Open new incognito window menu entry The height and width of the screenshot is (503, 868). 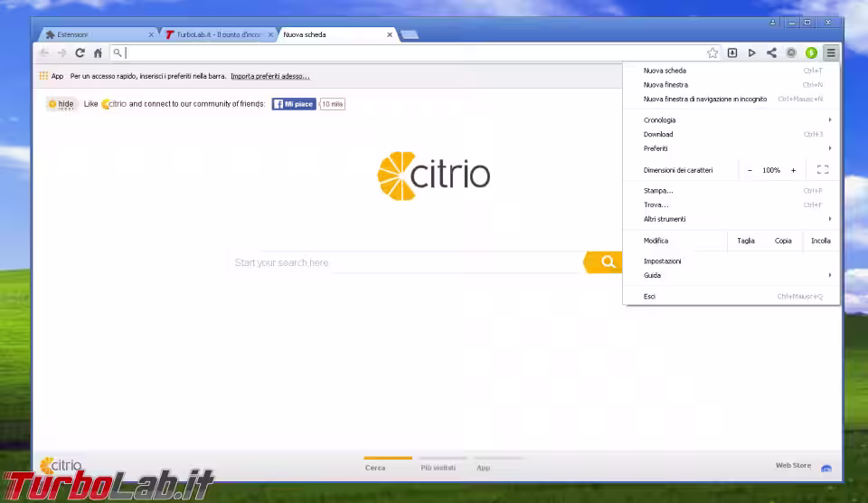731,100
